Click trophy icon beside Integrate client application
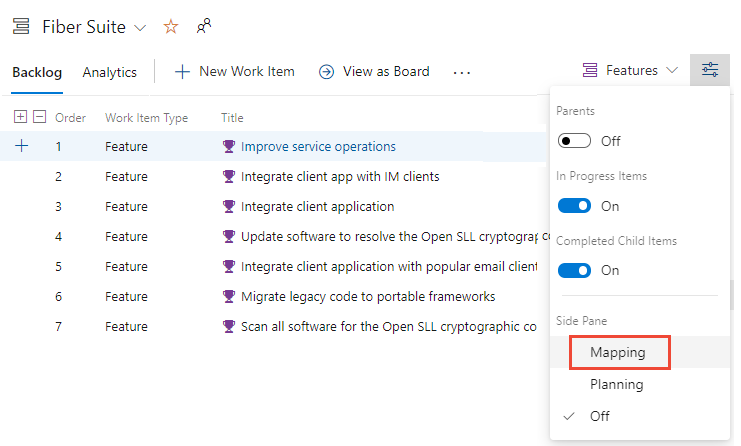Screen dimensions: 741x446 [229, 206]
